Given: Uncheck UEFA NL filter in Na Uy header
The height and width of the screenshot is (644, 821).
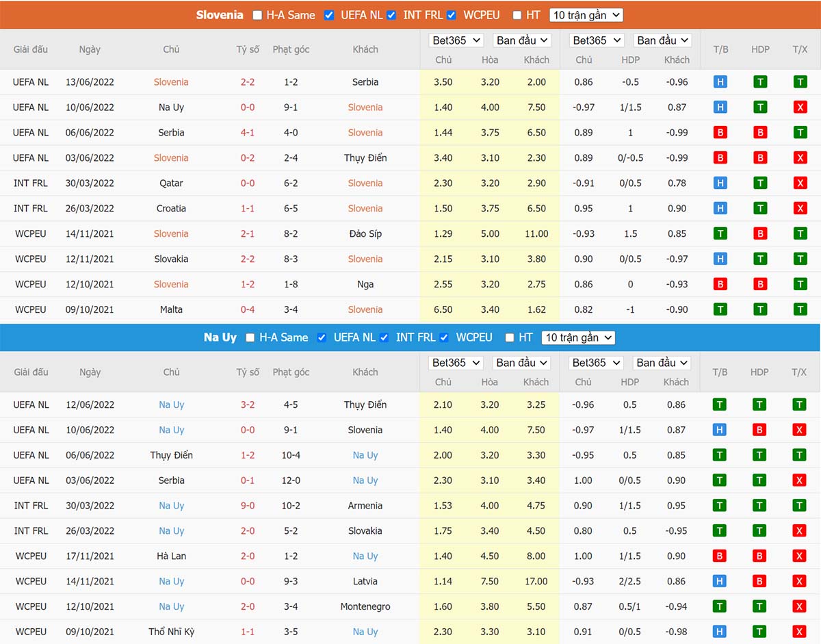Looking at the screenshot, I should [322, 337].
